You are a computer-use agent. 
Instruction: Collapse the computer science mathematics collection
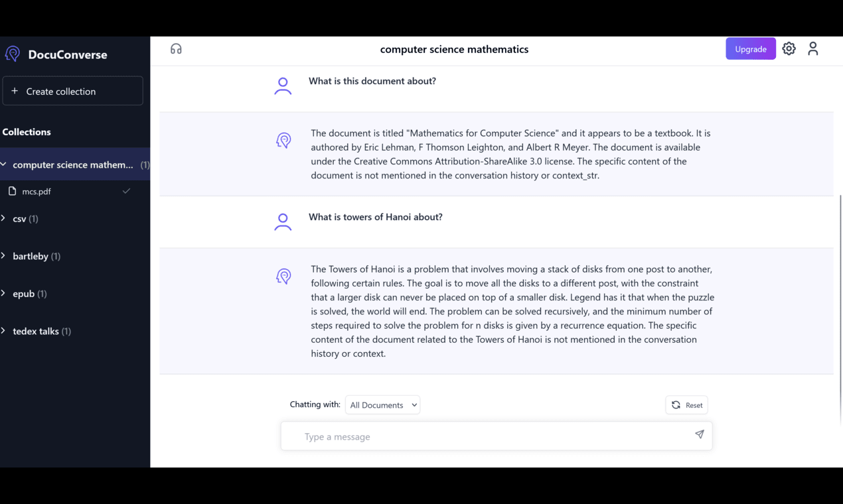coord(5,164)
